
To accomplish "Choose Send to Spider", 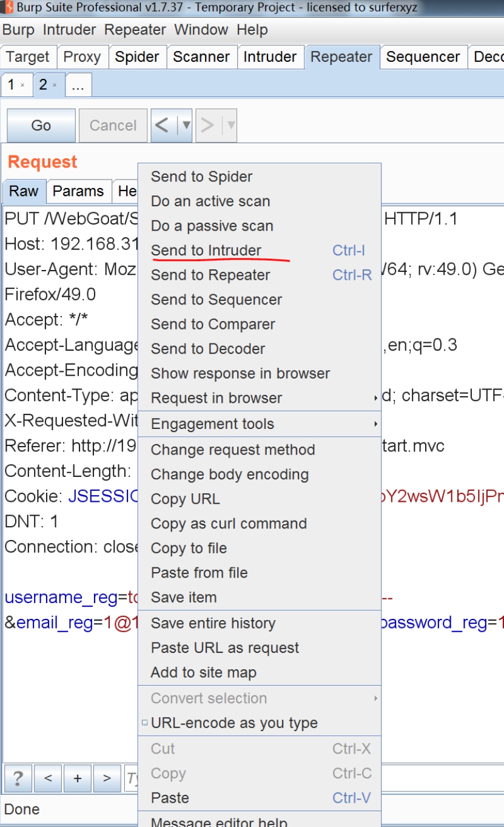I will click(x=260, y=177).
